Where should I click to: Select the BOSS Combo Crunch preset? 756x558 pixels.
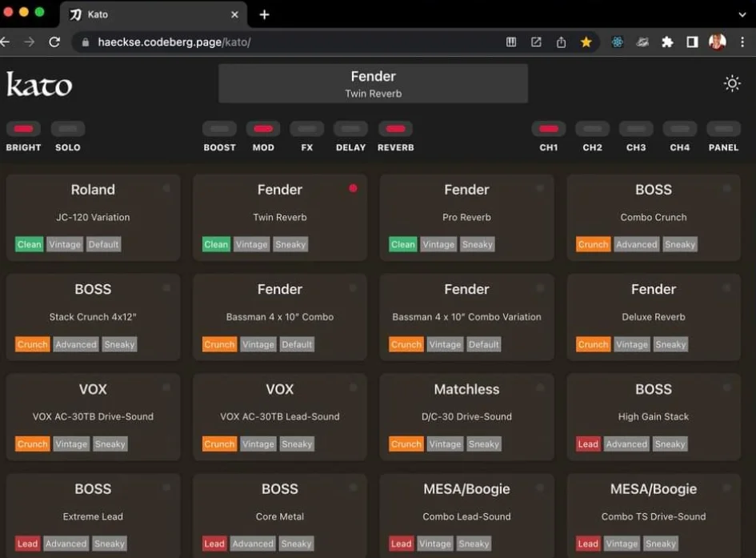tap(654, 218)
